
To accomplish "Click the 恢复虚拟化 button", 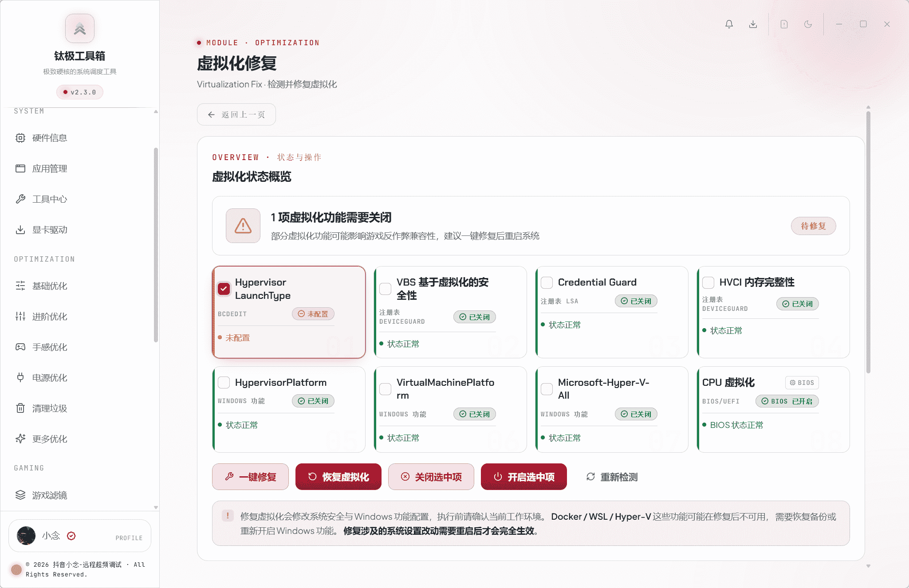I will coord(338,477).
